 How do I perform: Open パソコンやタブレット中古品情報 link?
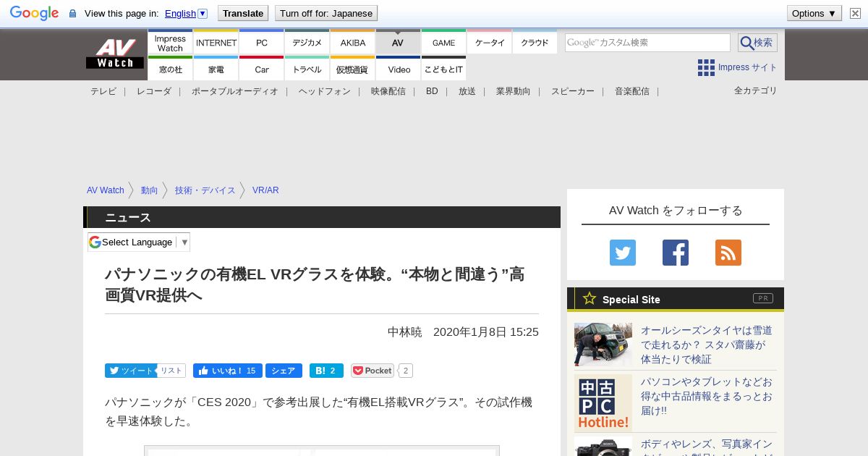707,396
